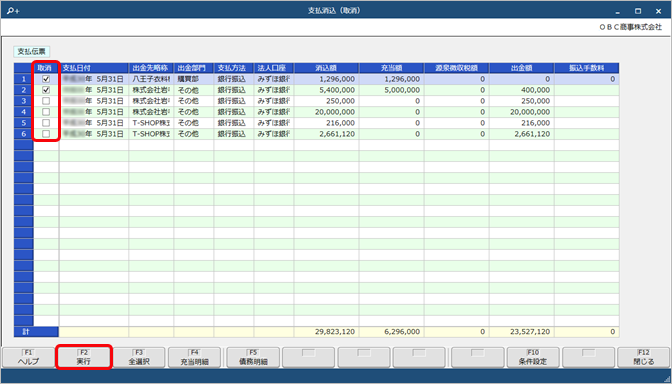Click the 法人口座 column header

[x=274, y=68]
